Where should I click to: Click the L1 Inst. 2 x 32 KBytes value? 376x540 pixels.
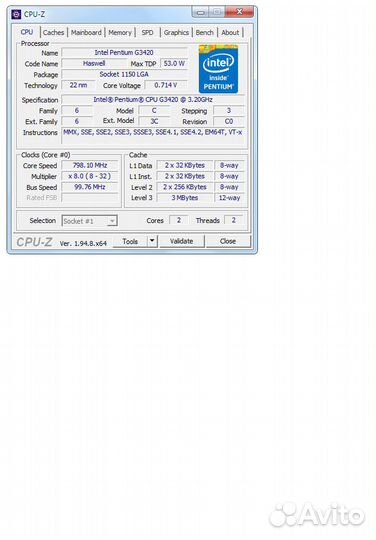(x=185, y=176)
